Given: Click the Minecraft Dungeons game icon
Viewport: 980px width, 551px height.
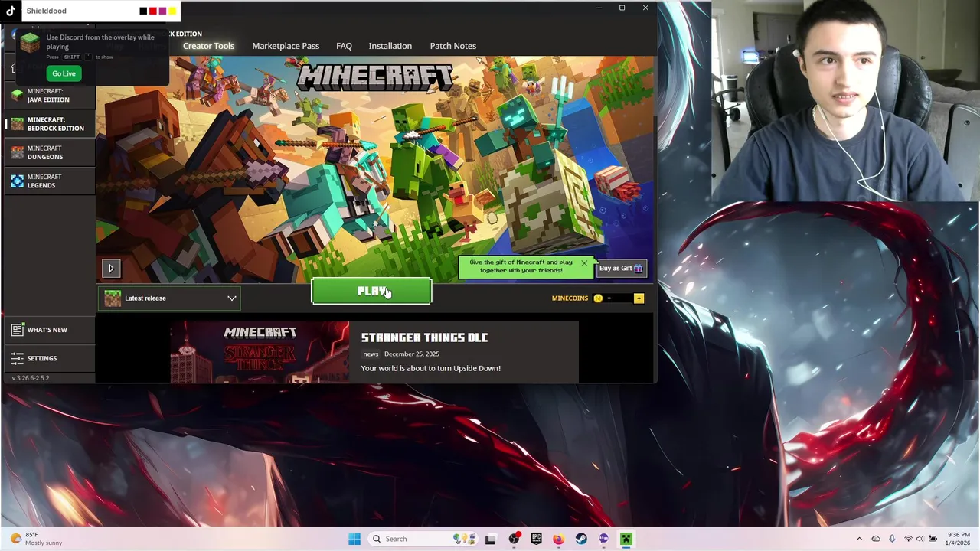Looking at the screenshot, I should (17, 152).
